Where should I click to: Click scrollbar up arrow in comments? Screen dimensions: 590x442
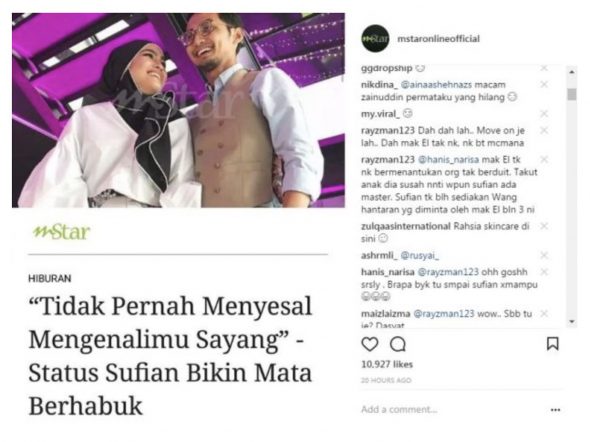(x=572, y=71)
